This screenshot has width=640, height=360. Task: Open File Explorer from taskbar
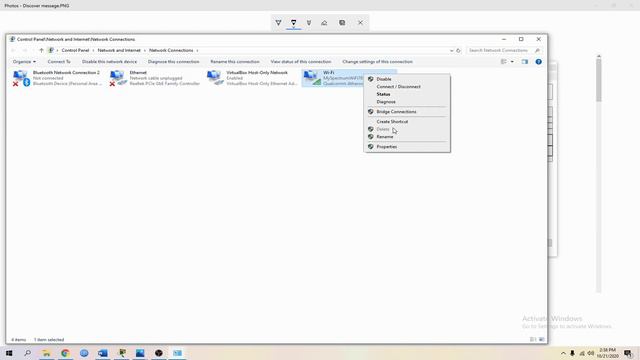47,353
